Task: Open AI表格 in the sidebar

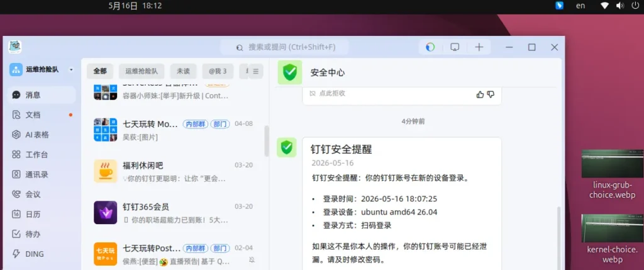Action: pos(42,135)
